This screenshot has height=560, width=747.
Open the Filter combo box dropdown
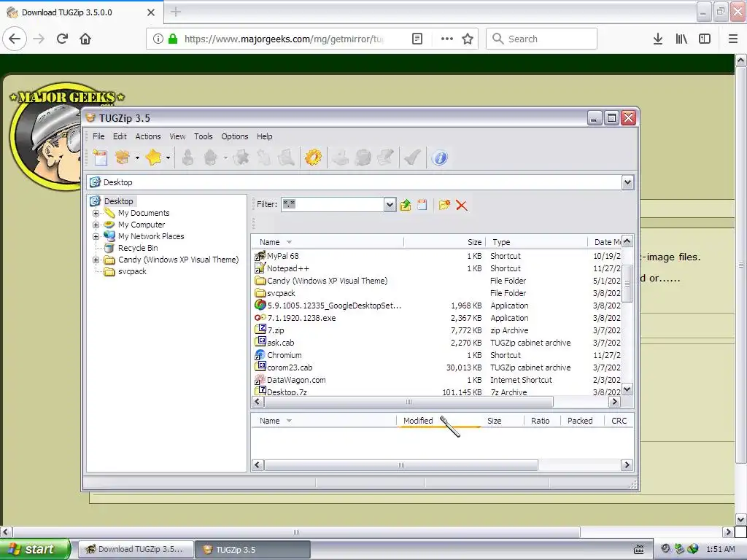pos(390,205)
